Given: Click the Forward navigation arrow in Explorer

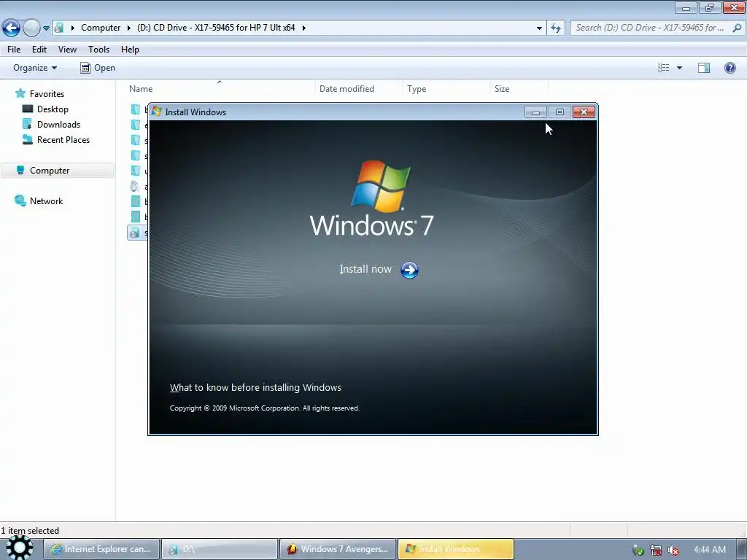Looking at the screenshot, I should pyautogui.click(x=31, y=28).
